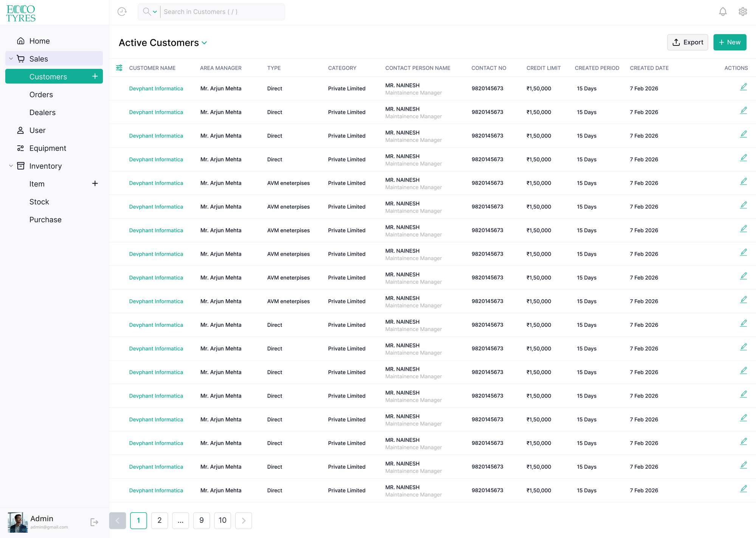The image size is (756, 538).
Task: Click the previous page arrow
Action: pos(118,521)
